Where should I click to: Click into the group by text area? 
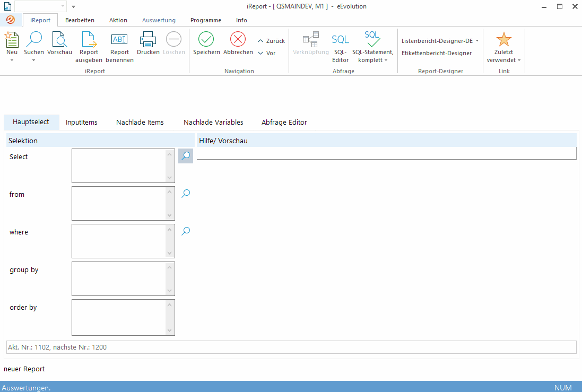(119, 279)
